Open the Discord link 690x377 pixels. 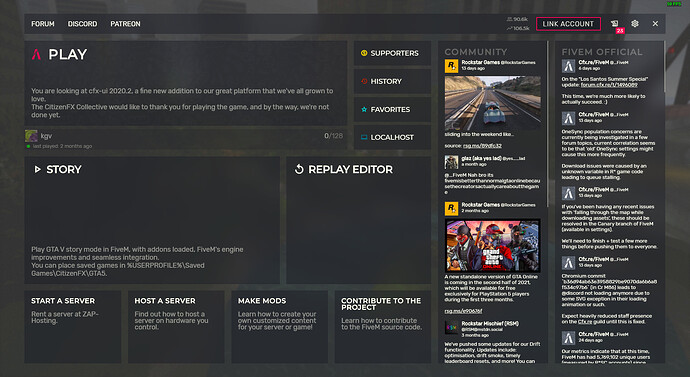tap(82, 24)
